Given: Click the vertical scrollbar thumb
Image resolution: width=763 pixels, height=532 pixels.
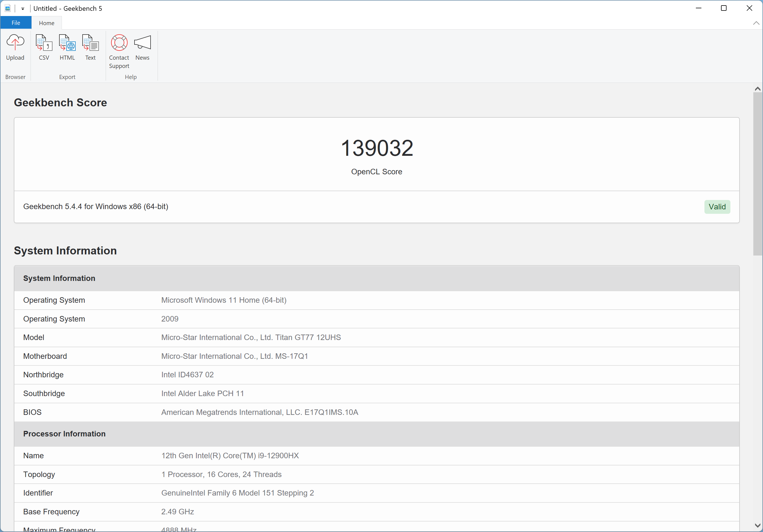Looking at the screenshot, I should [757, 173].
